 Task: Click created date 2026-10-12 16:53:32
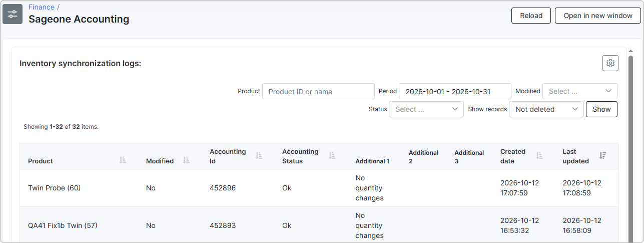coord(519,225)
